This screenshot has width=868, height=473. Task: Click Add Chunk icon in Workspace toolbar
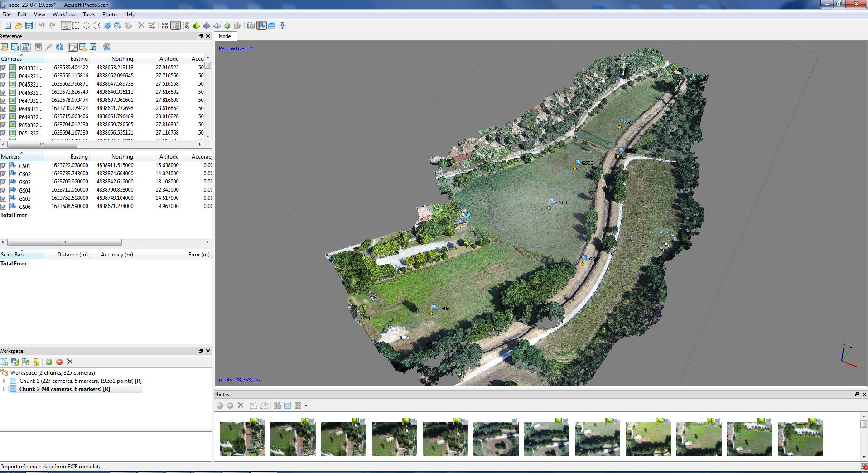[5, 362]
